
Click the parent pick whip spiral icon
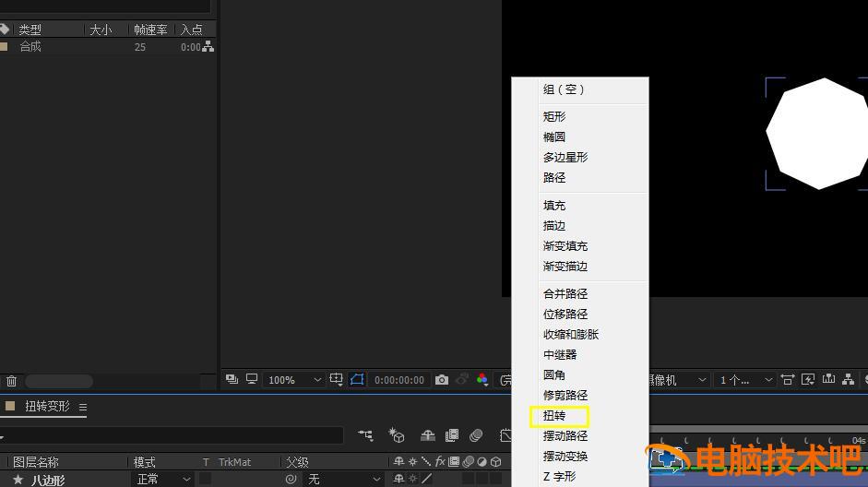[291, 480]
